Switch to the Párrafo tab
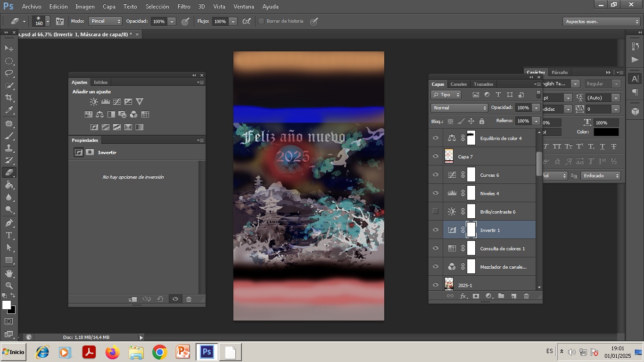 pos(560,72)
